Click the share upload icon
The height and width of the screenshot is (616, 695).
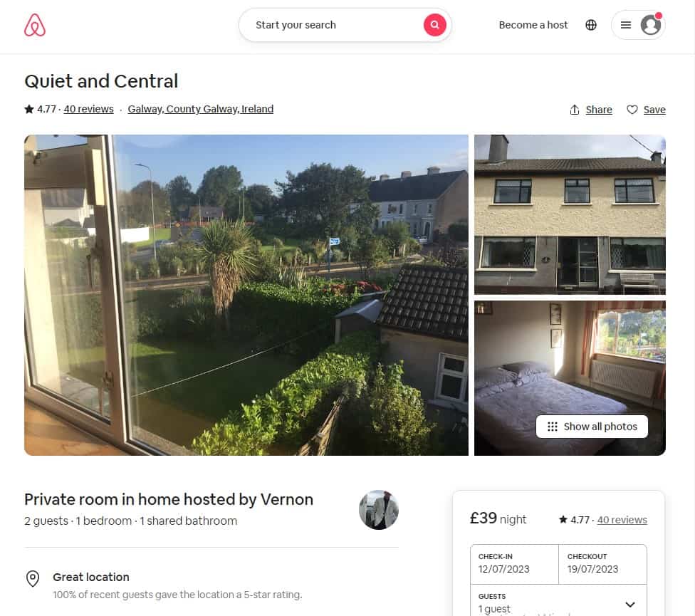click(575, 110)
